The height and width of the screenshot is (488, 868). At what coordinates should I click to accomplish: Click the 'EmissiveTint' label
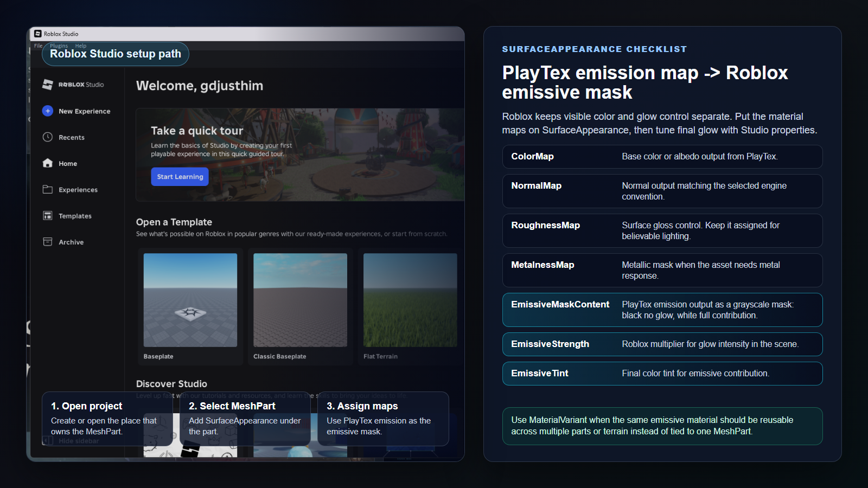(x=540, y=373)
